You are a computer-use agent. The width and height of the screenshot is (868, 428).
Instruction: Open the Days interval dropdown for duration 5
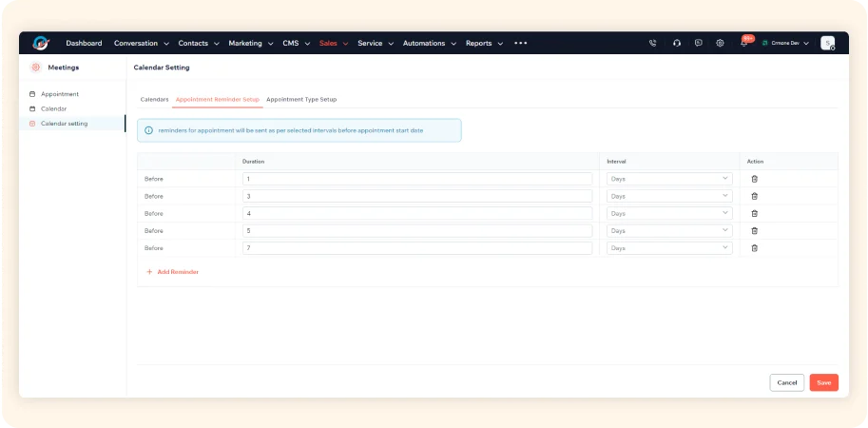coord(669,231)
